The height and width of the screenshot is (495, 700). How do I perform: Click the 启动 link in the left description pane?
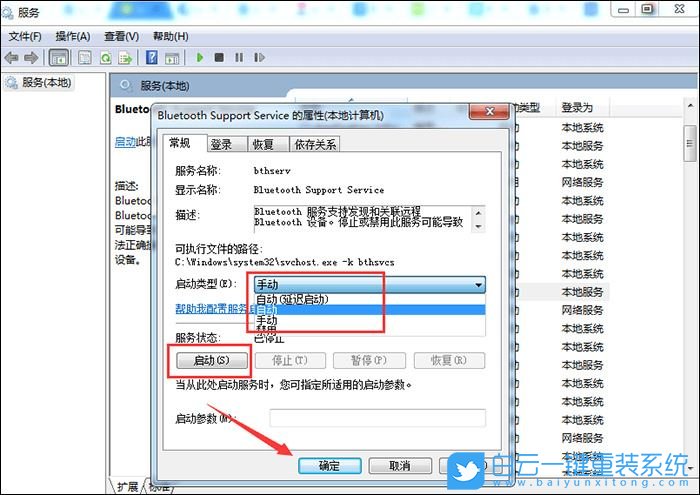(125, 142)
